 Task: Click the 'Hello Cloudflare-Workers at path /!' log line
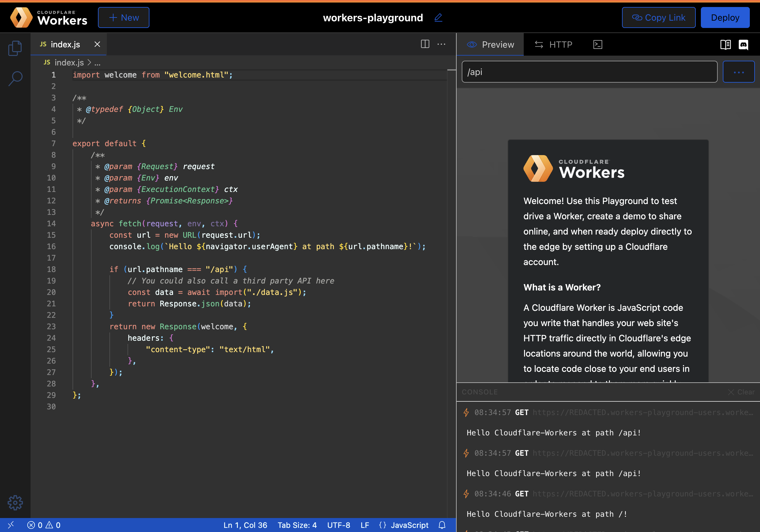(547, 514)
